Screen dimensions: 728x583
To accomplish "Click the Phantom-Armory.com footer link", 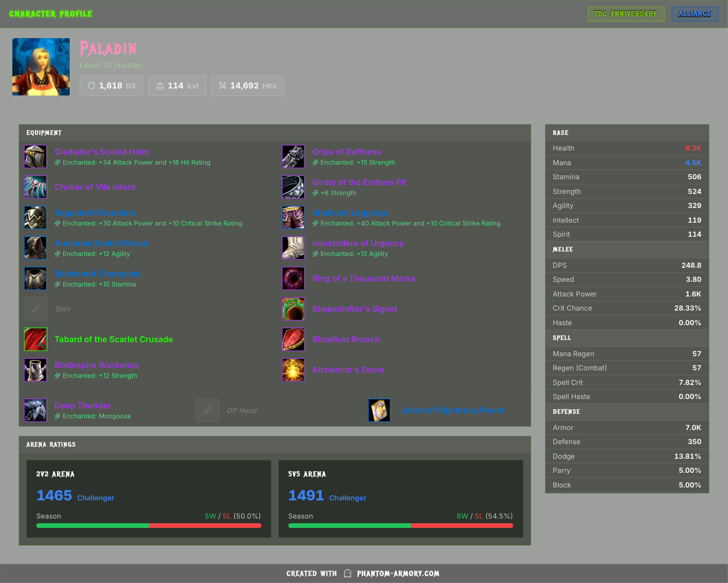I will 398,574.
